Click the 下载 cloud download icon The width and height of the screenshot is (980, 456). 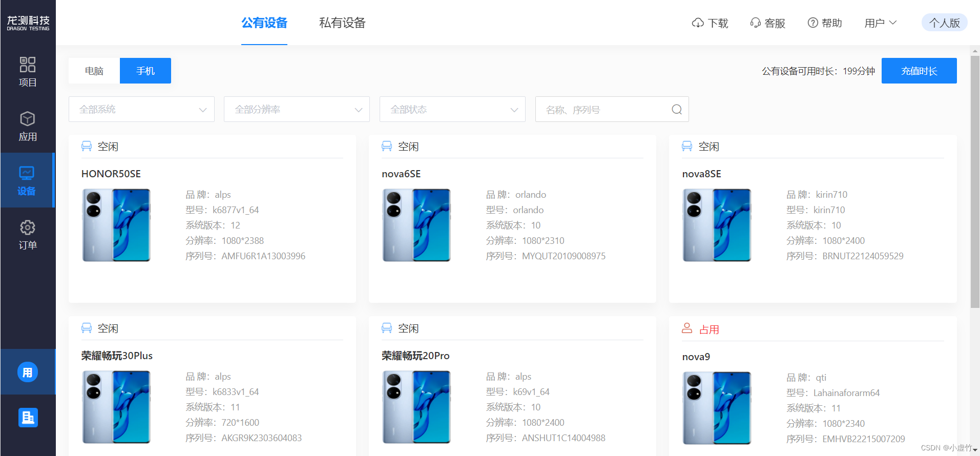click(698, 23)
